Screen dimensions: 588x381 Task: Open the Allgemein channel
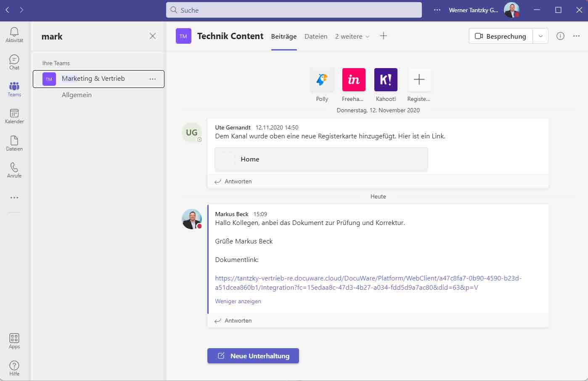[77, 95]
